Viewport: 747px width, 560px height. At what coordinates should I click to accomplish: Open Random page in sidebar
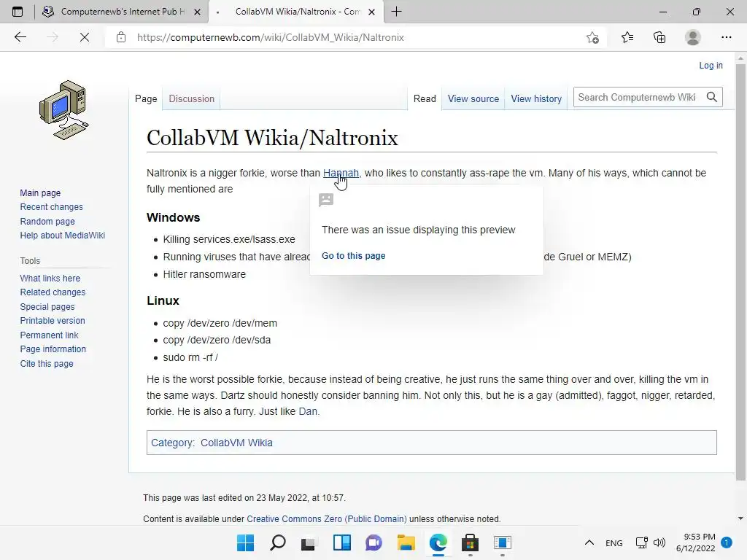click(47, 221)
